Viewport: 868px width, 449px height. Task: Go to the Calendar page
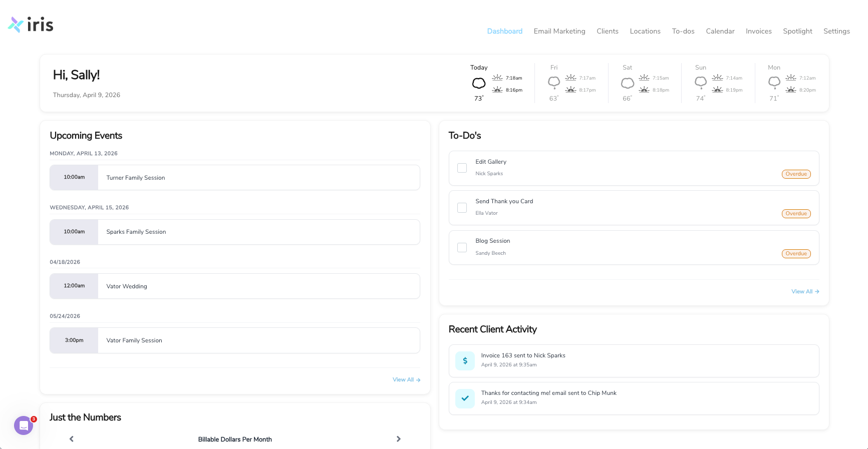(x=720, y=31)
